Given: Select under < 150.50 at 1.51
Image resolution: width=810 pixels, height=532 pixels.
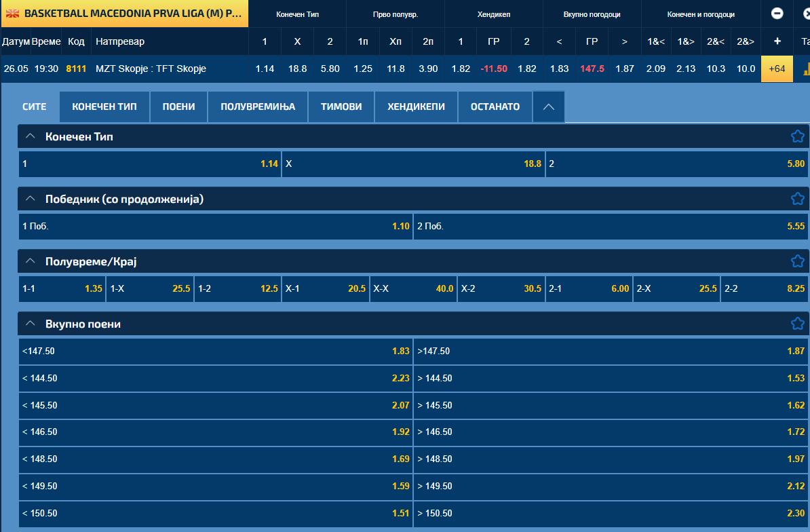Looking at the screenshot, I should pyautogui.click(x=216, y=514).
